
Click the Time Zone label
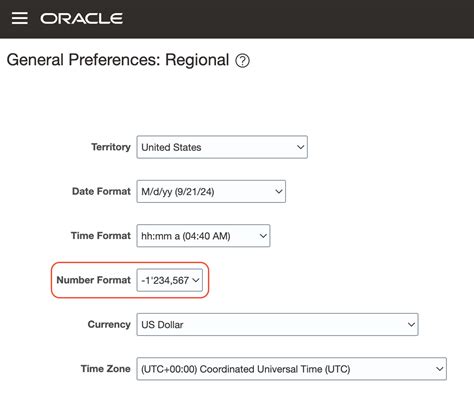pyautogui.click(x=105, y=369)
